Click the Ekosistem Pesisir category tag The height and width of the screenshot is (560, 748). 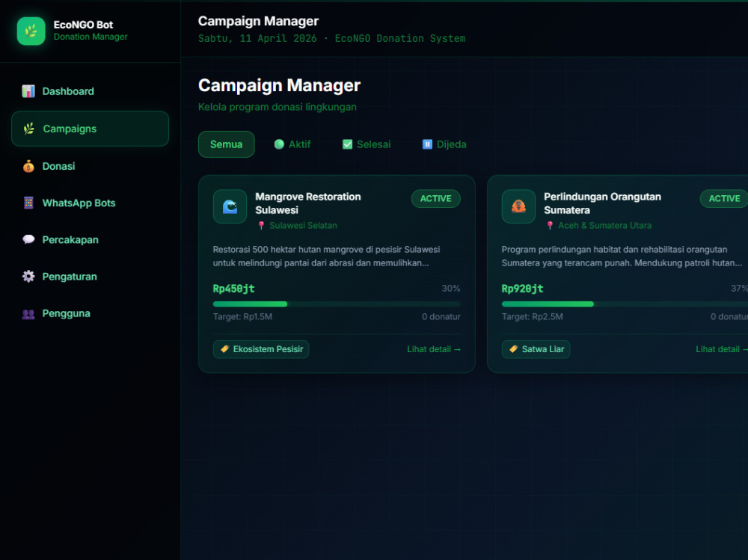261,349
